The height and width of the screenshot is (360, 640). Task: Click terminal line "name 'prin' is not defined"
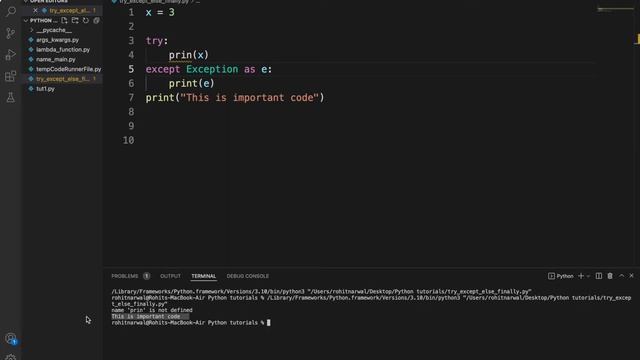coord(152,310)
